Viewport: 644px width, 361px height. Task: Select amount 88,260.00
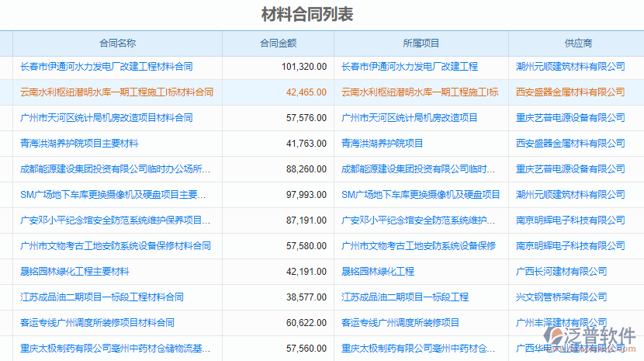coord(306,169)
